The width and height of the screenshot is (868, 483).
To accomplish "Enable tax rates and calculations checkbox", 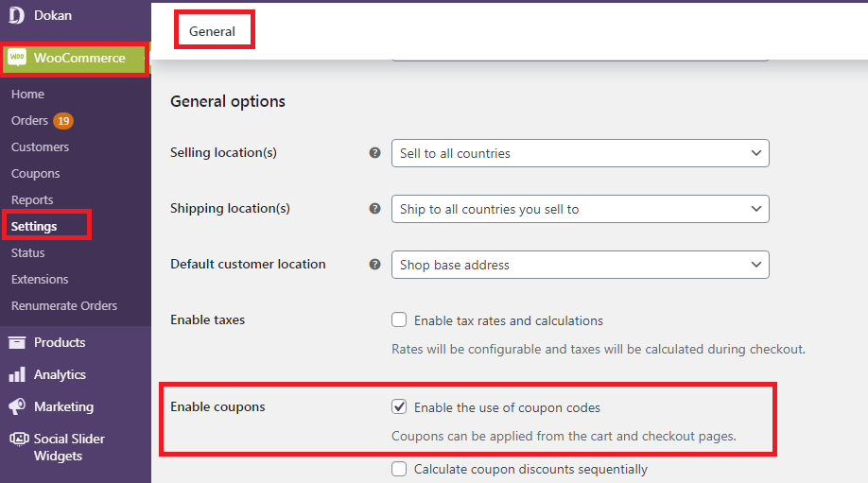I will coord(399,319).
